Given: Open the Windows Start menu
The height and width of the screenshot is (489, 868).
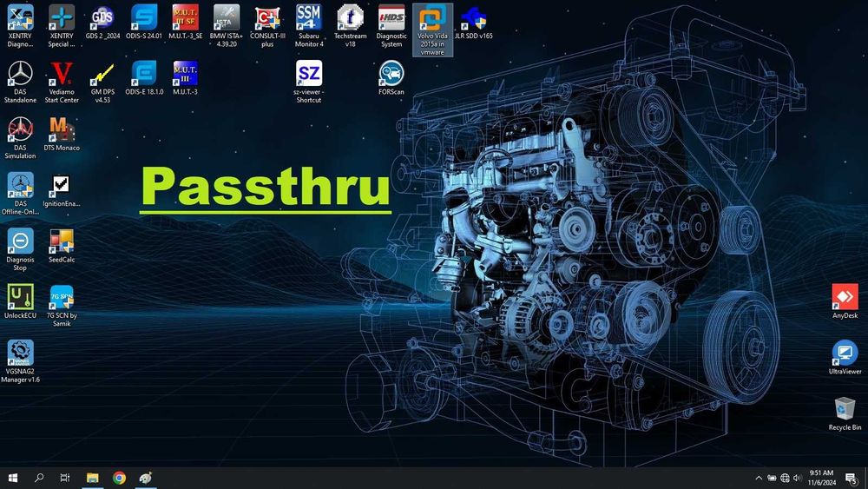Looking at the screenshot, I should tap(13, 478).
